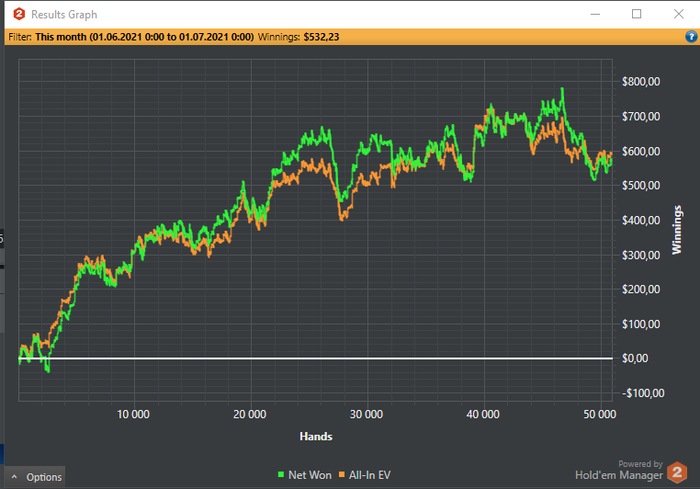The image size is (700, 489).
Task: Click the $500,00 axis label
Action: click(x=641, y=185)
